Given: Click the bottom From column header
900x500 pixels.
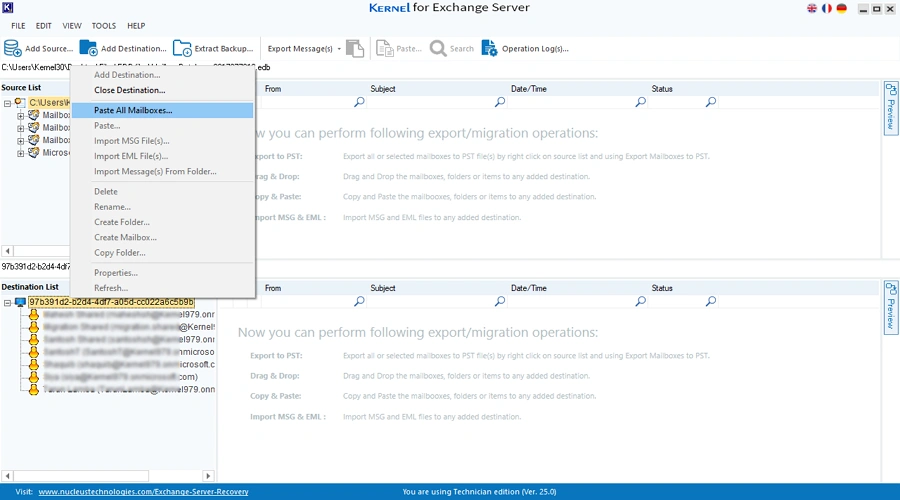Looking at the screenshot, I should pyautogui.click(x=273, y=288).
